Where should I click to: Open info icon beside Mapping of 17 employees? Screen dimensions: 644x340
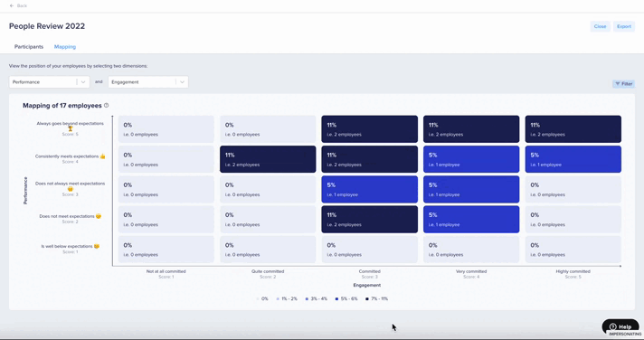(107, 106)
